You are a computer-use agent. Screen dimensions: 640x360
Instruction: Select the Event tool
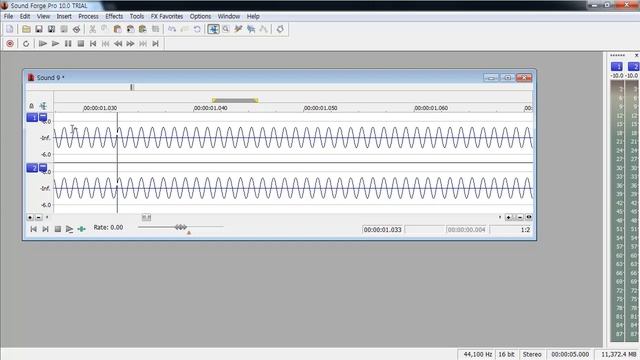coord(251,29)
